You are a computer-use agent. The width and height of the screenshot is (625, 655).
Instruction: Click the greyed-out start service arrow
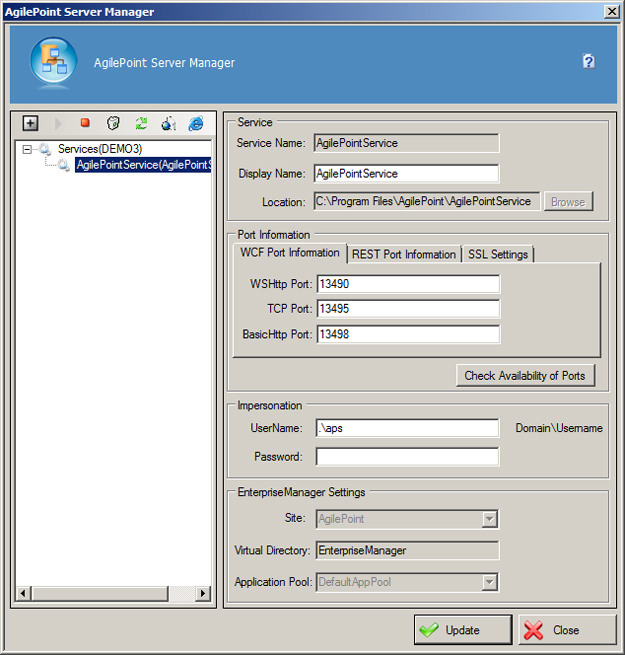(x=58, y=123)
